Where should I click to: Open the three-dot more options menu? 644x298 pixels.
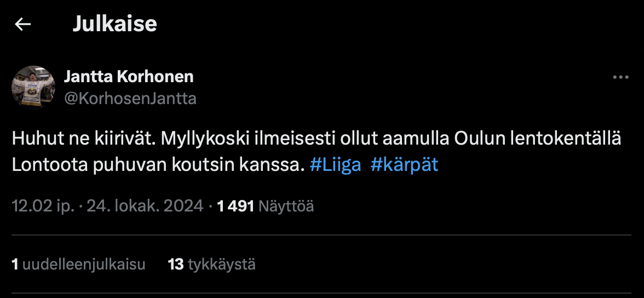tap(620, 78)
